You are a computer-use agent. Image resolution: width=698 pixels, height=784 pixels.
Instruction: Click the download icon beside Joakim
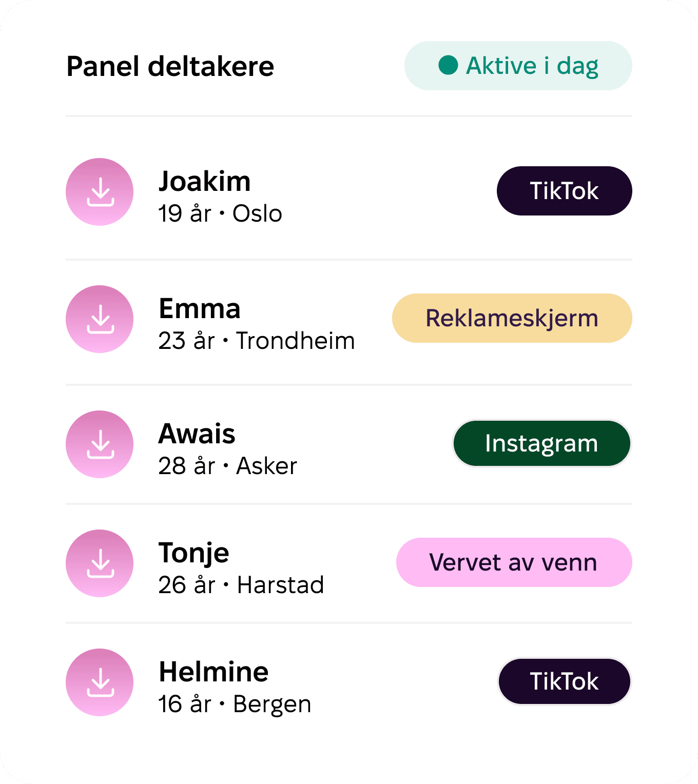click(x=100, y=192)
